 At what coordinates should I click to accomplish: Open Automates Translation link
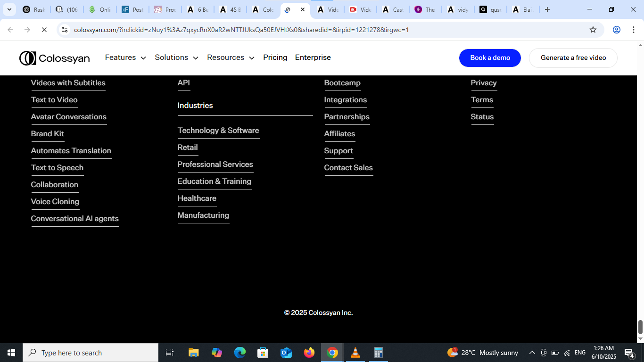[71, 151]
